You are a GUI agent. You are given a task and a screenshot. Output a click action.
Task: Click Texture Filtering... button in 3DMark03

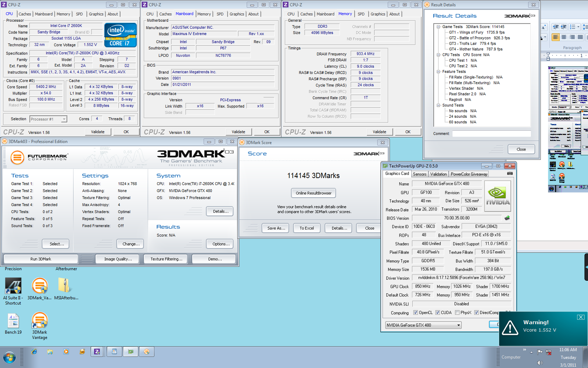[166, 259]
